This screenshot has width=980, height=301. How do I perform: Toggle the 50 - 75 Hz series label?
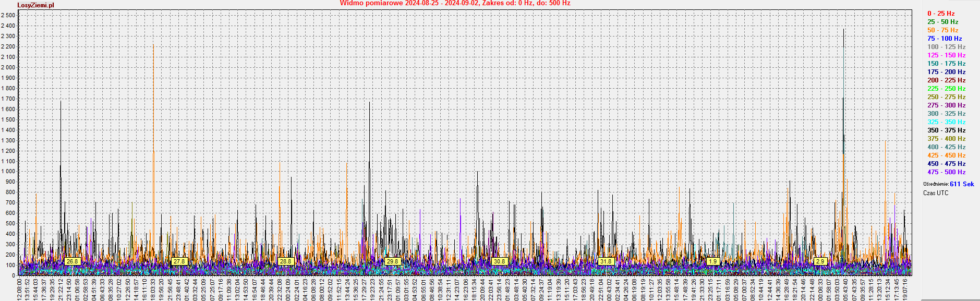[942, 30]
